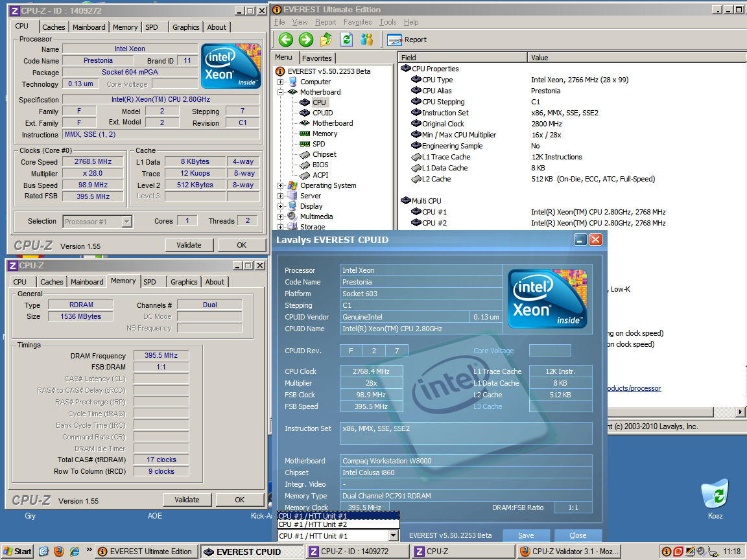Open the View menu in EVEREST
Screen dimensions: 747x560
pos(300,22)
